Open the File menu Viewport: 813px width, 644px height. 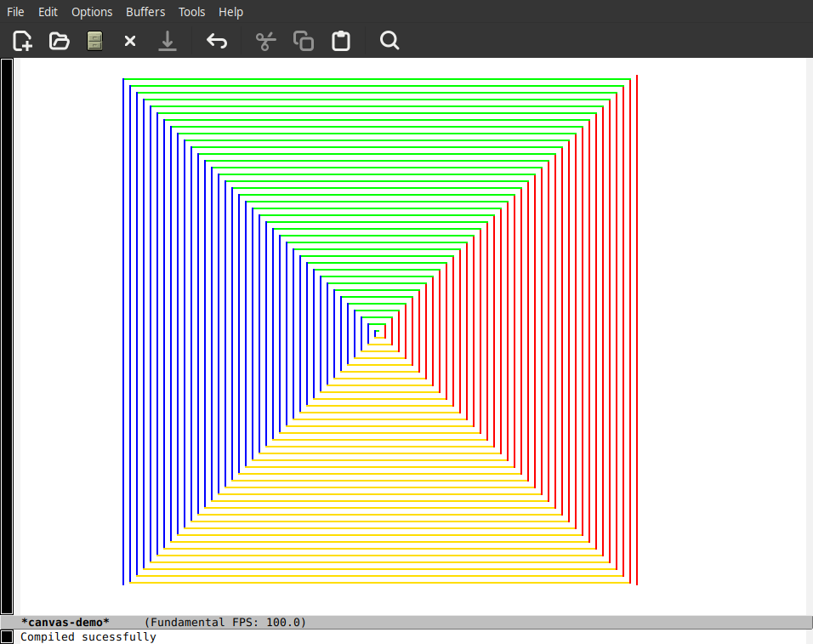pos(15,12)
